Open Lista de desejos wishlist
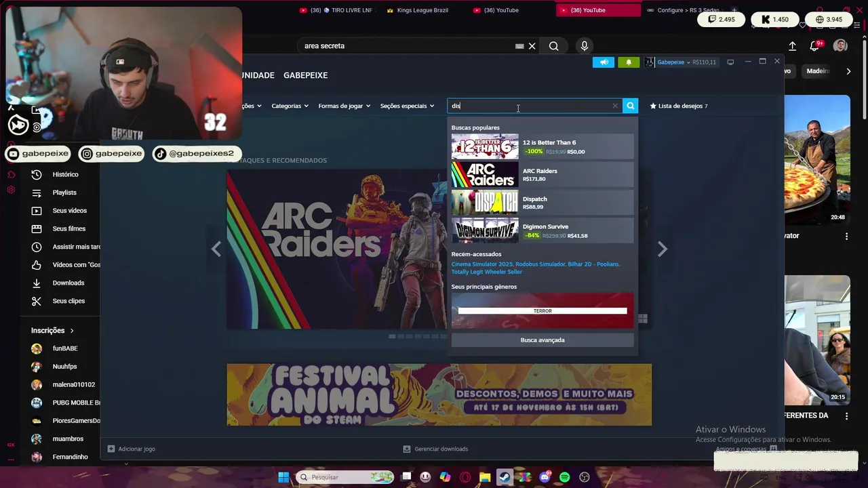The image size is (868, 488). (679, 106)
